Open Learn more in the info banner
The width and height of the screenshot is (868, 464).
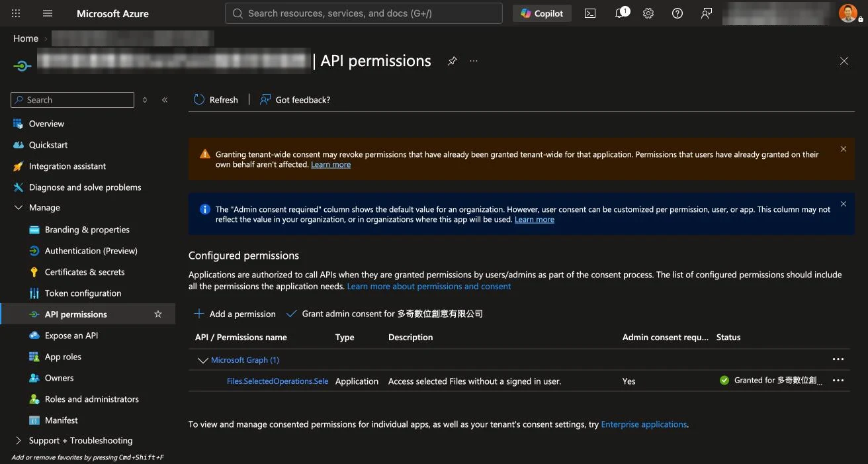click(535, 220)
